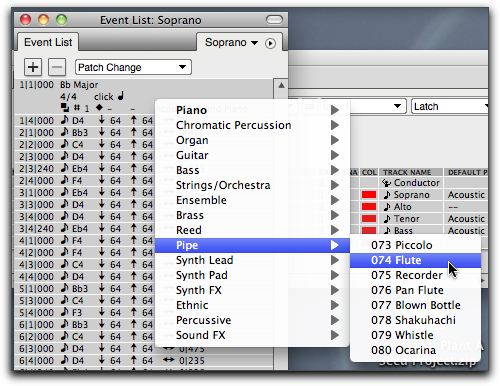This screenshot has width=500, height=386.
Task: Switch to the Event List tab
Action: 48,42
